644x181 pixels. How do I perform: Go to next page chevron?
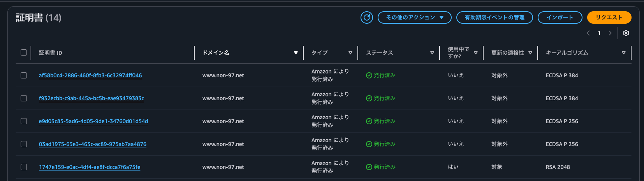(x=610, y=33)
